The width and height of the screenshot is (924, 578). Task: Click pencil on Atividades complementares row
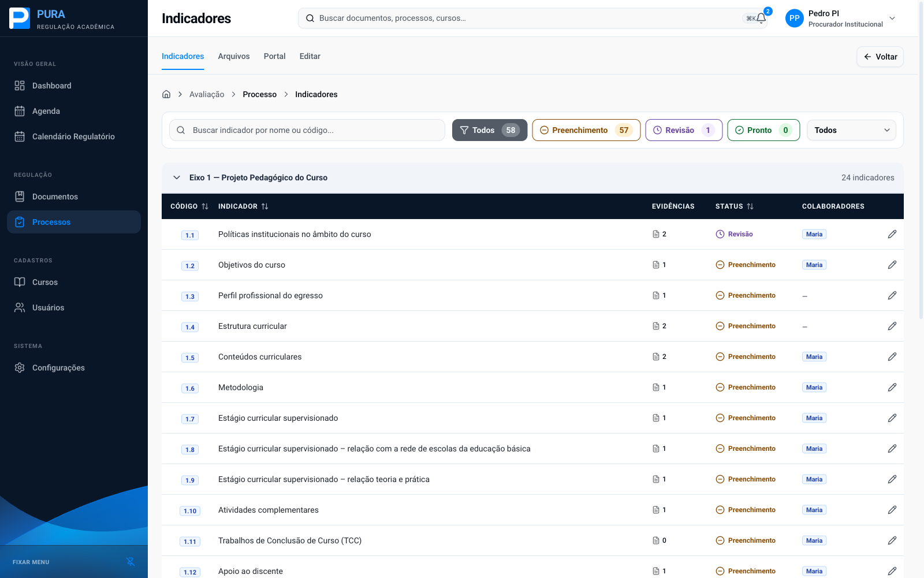point(892,510)
